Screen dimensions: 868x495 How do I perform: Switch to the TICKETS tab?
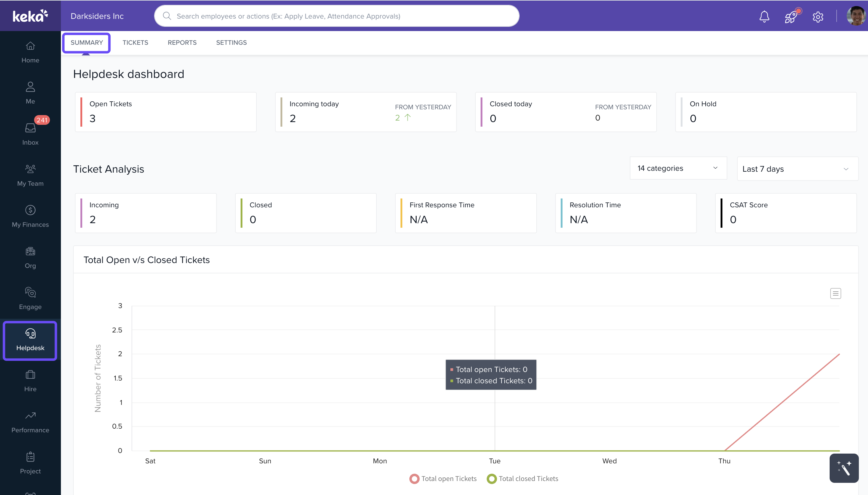pyautogui.click(x=135, y=43)
